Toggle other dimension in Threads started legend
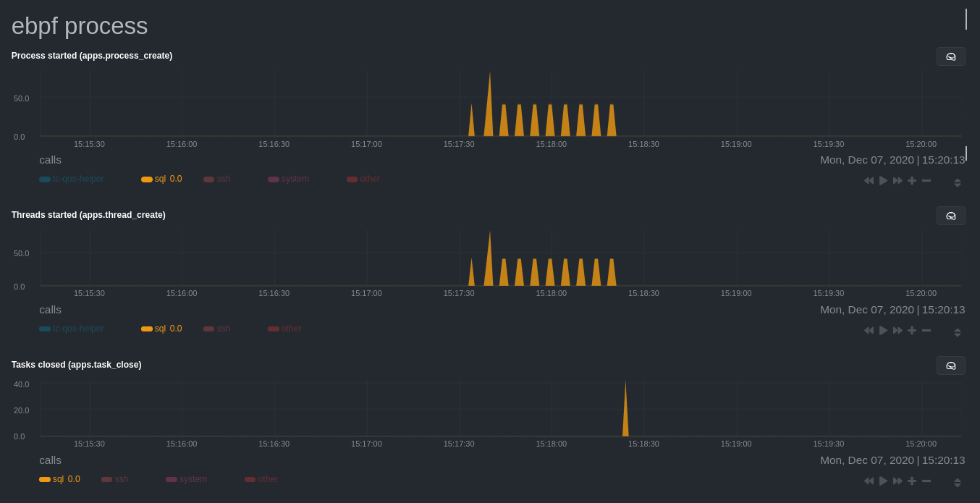 [x=284, y=329]
